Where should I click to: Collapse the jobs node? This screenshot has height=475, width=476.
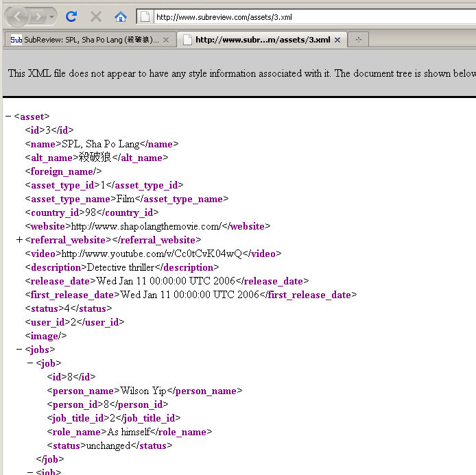tap(19, 350)
